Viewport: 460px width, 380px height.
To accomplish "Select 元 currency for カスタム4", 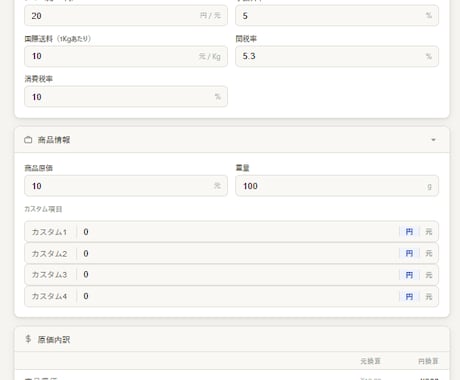I will tap(429, 296).
